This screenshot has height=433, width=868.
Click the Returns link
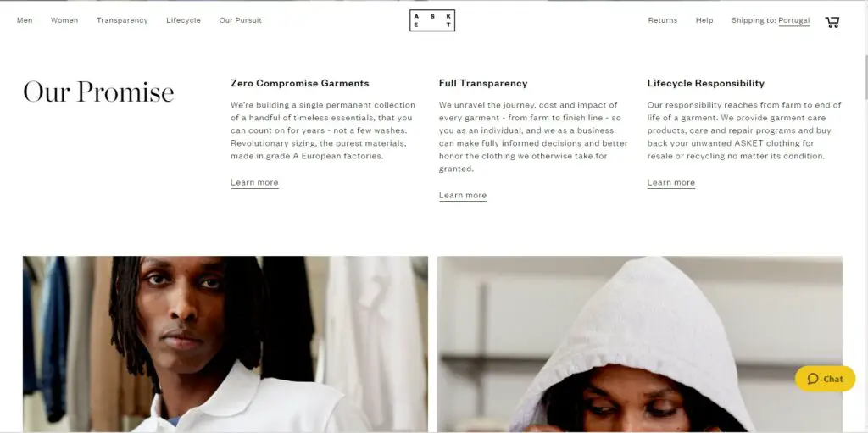pyautogui.click(x=663, y=20)
